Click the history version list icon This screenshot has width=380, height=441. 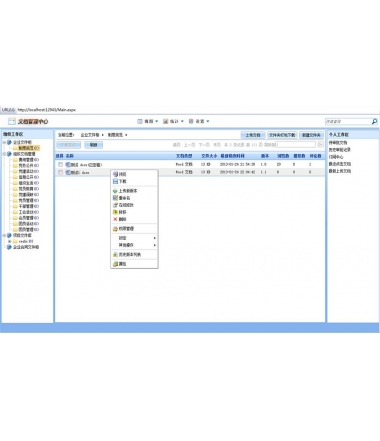click(x=115, y=255)
